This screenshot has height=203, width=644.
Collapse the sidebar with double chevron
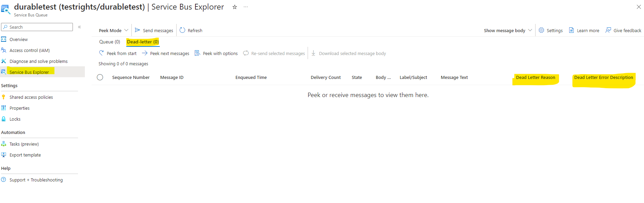[x=79, y=27]
